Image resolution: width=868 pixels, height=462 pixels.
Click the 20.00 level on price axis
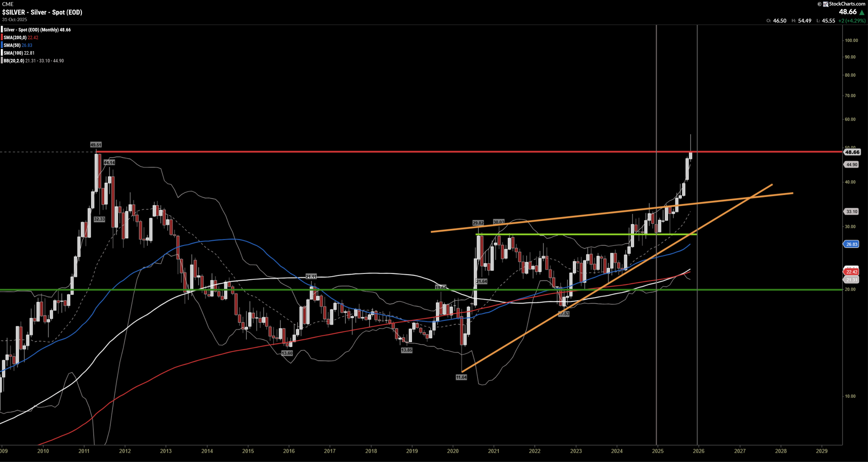pyautogui.click(x=850, y=289)
